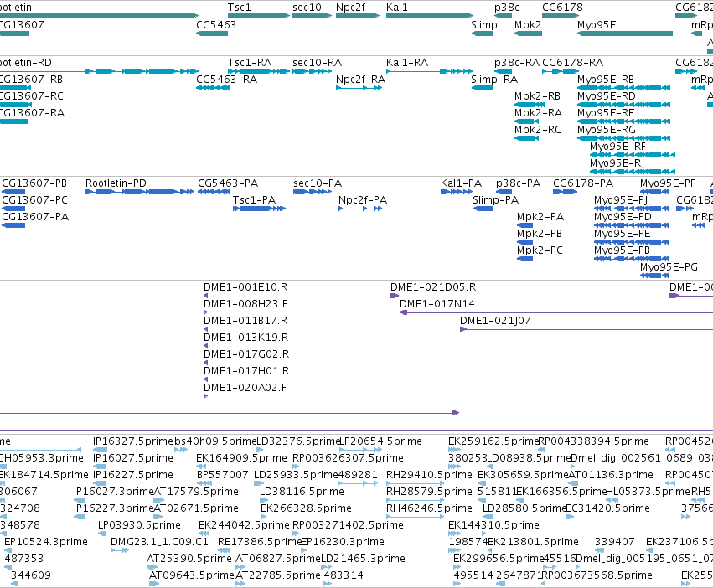Viewport: 713px width, 588px height.
Task: Click protein Myo95E-PJ
Action: coord(631,209)
